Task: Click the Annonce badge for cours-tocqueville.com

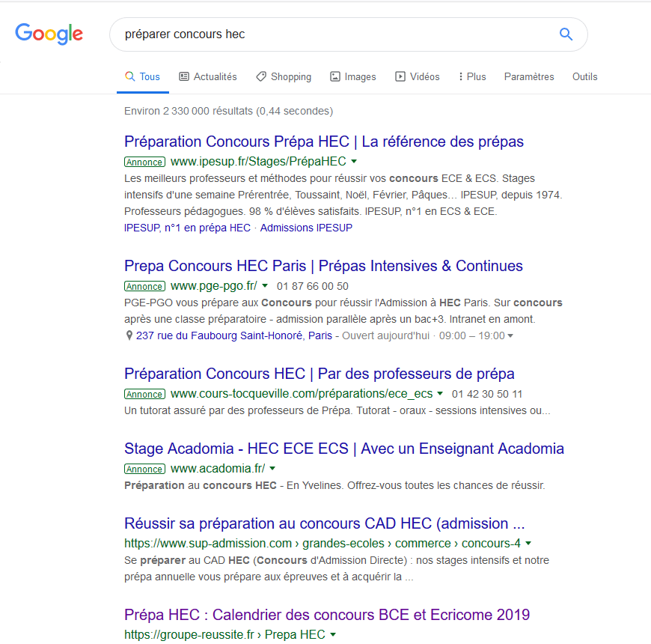Action: coord(144,394)
